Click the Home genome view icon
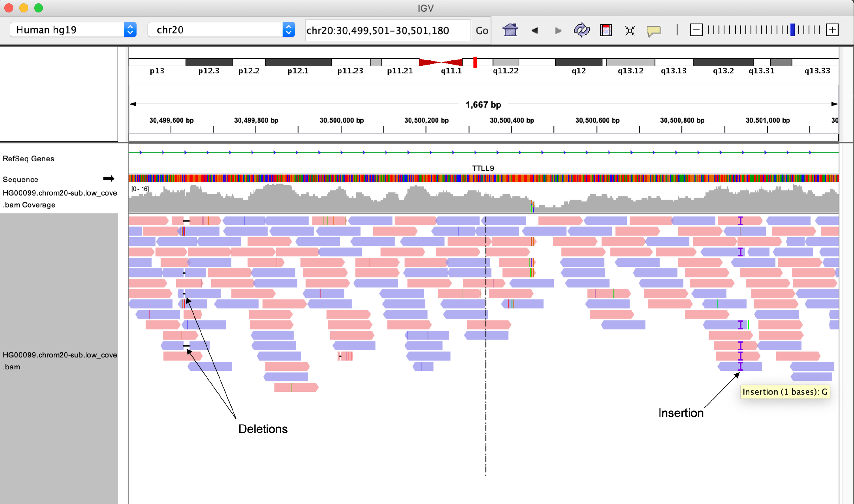The width and height of the screenshot is (854, 504). (510, 30)
